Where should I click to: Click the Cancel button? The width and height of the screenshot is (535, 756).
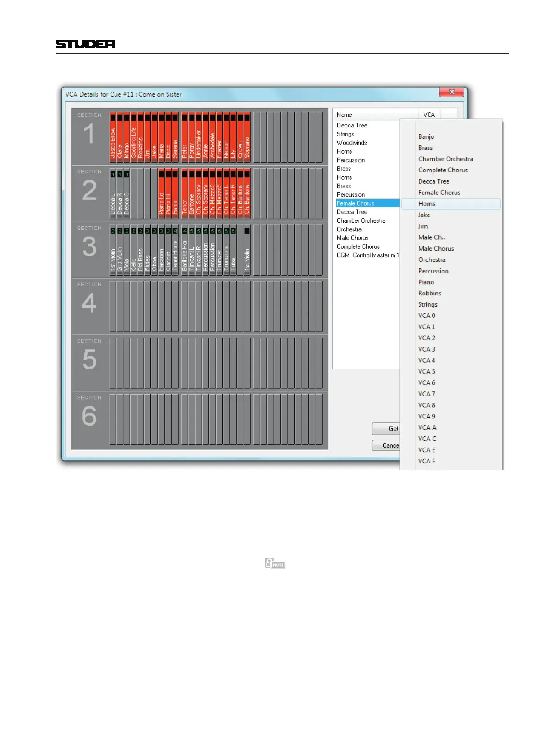point(386,445)
